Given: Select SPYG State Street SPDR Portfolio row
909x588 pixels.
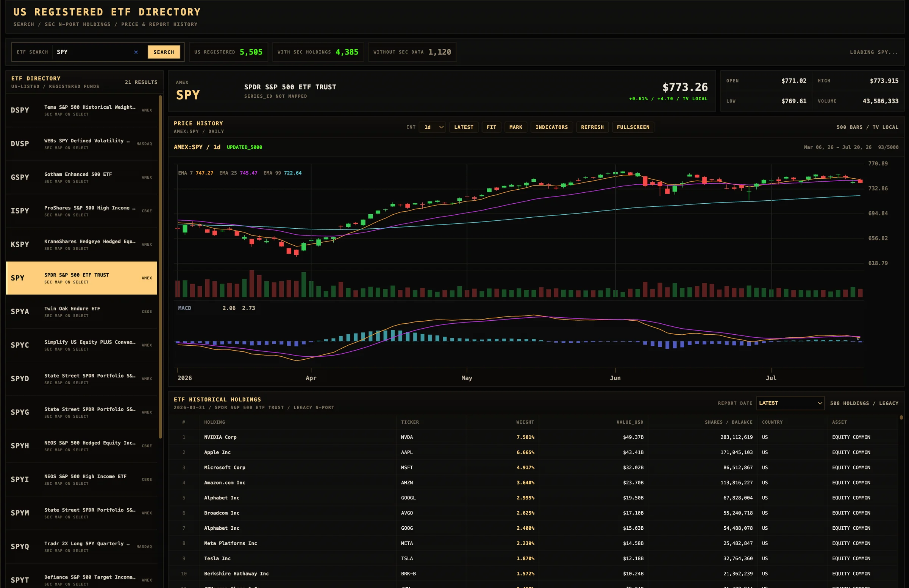Looking at the screenshot, I should coord(81,412).
